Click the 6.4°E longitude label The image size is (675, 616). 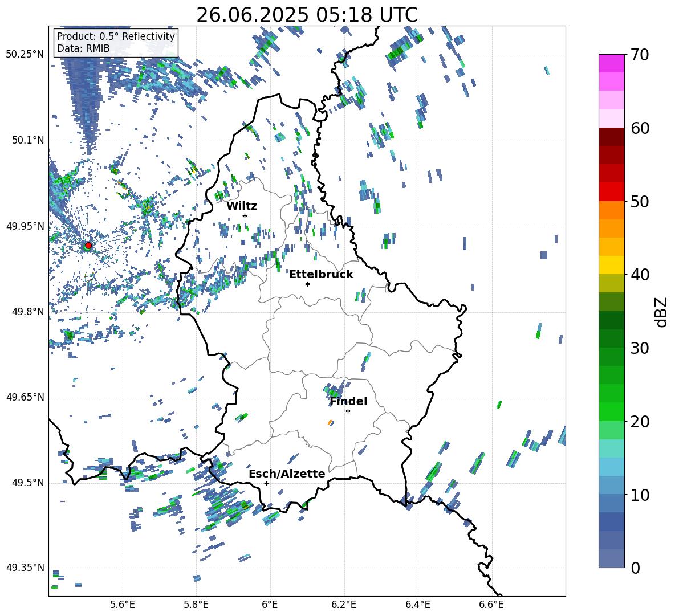click(x=417, y=605)
